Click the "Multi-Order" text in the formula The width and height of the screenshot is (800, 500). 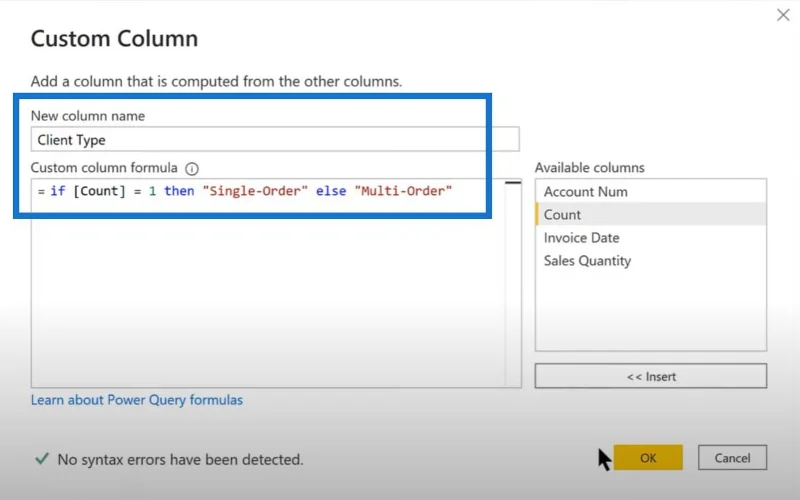[x=403, y=191]
